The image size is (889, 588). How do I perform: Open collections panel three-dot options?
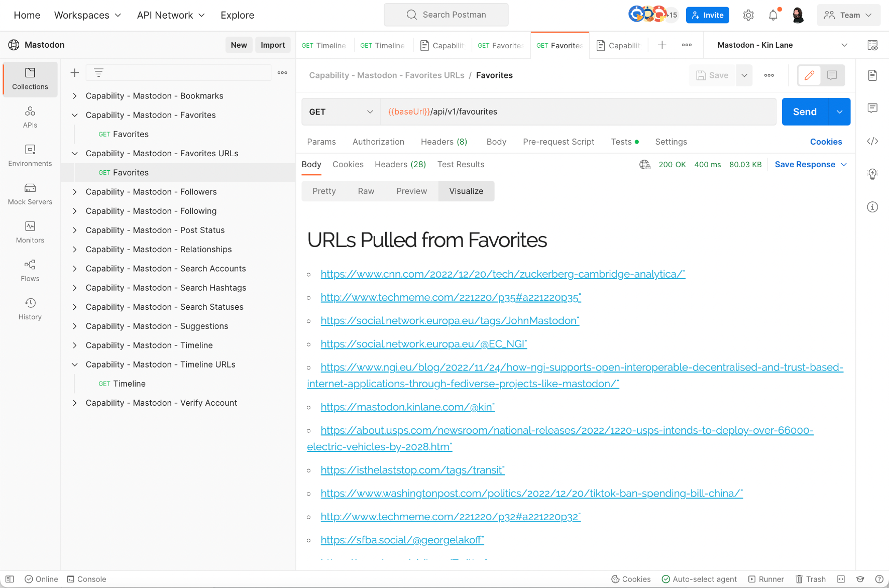(x=283, y=73)
